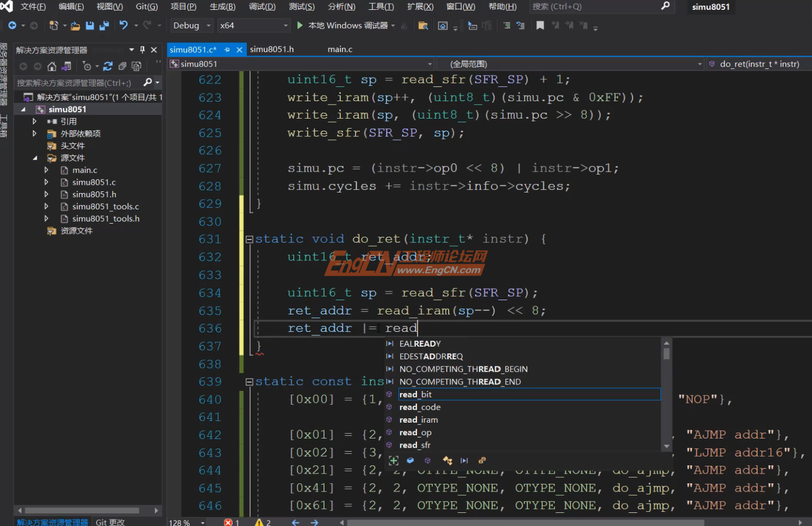
Task: Click Solution Explorer home icon
Action: pyautogui.click(x=51, y=66)
